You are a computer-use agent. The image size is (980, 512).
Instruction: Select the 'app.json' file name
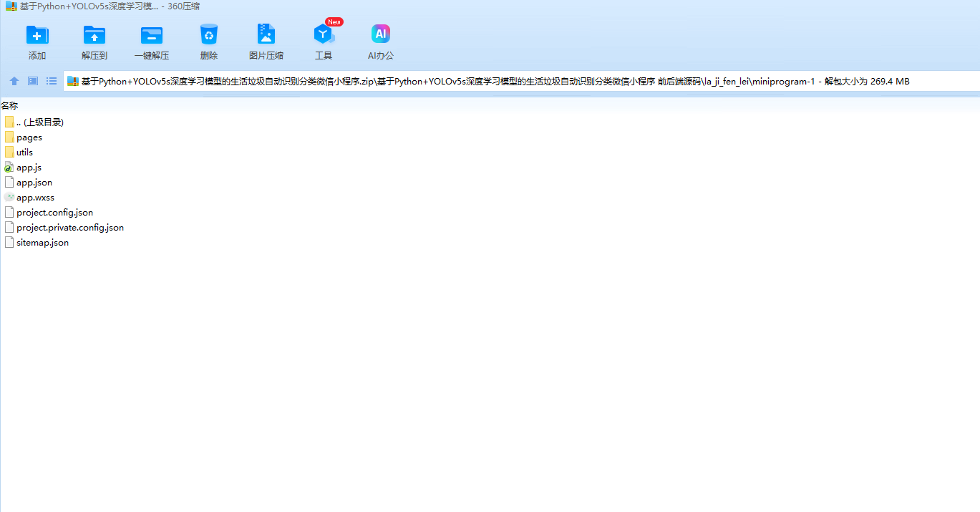34,183
